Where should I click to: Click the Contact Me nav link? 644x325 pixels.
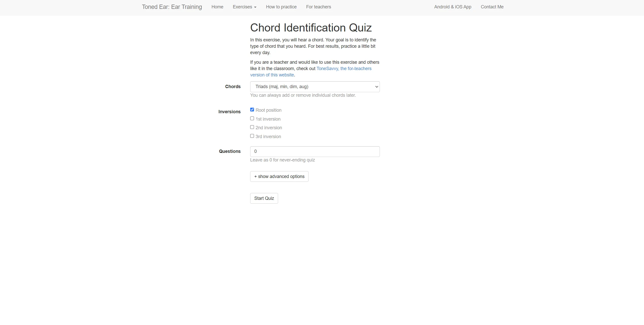point(492,7)
